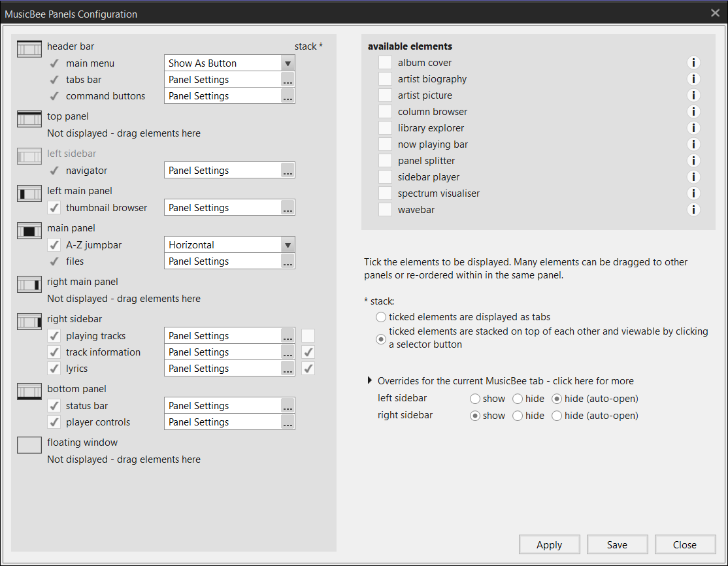Click the bottom panel layout icon
This screenshot has height=566, width=728.
pos(29,391)
